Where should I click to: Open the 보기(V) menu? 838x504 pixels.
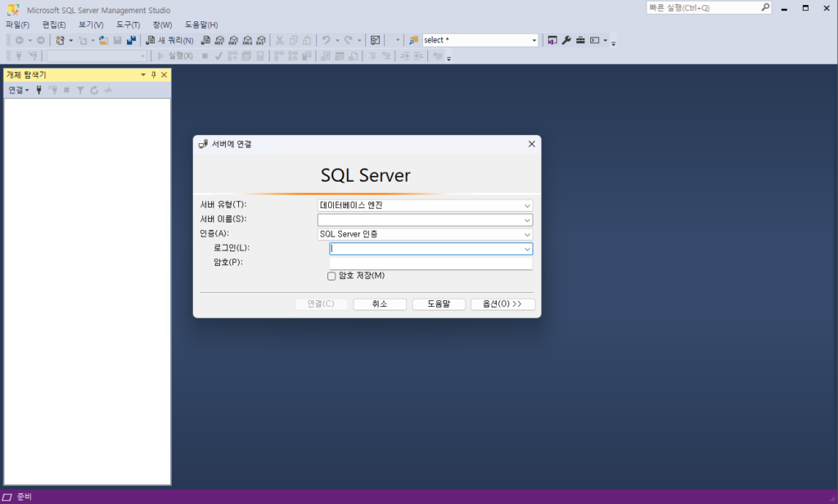coord(91,25)
